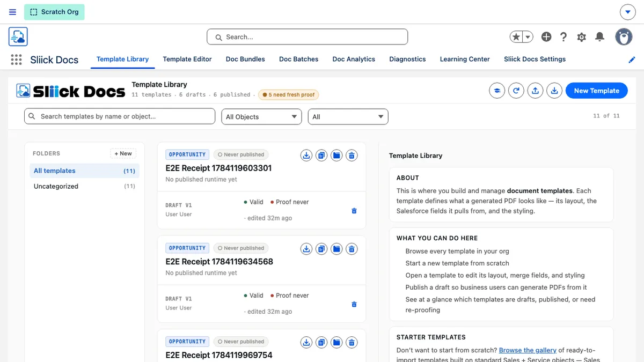Open the global actions plus icon
The width and height of the screenshot is (644, 362).
546,37
